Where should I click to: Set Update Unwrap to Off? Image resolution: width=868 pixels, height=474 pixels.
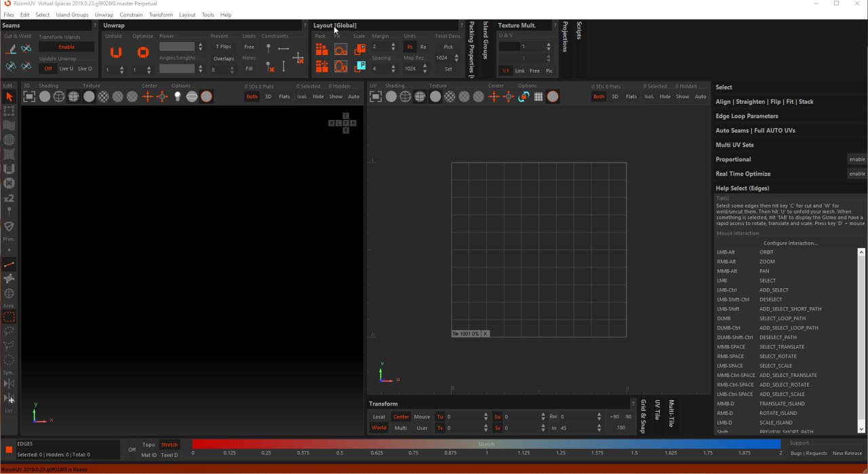pyautogui.click(x=48, y=68)
